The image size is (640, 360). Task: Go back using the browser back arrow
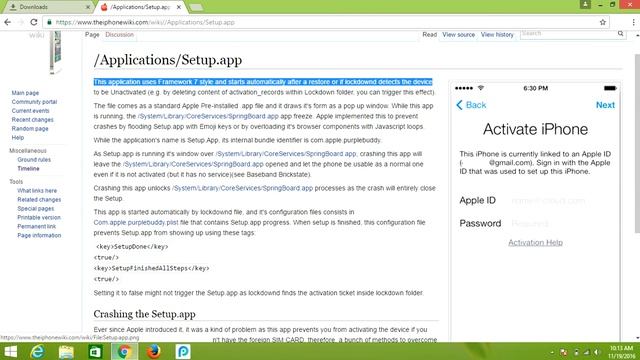coord(7,22)
